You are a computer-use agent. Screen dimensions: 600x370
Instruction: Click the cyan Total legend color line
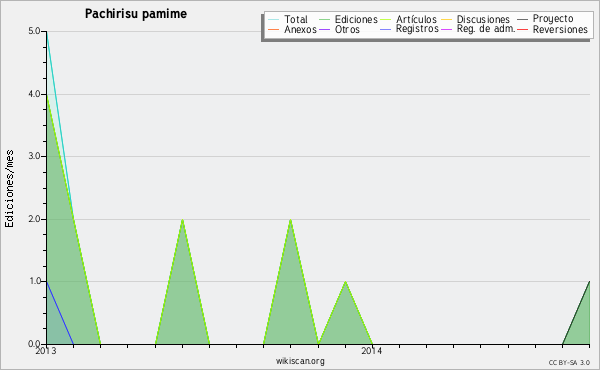(x=274, y=20)
